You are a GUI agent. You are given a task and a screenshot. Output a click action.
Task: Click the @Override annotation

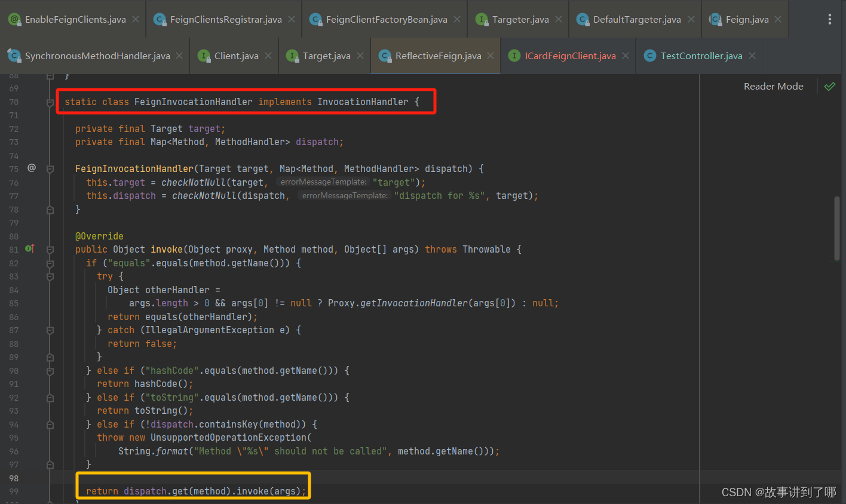(x=99, y=236)
